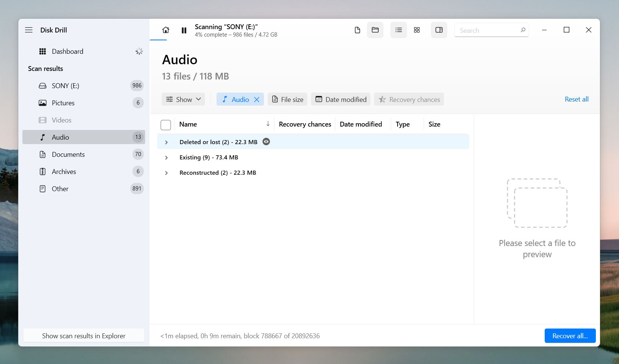Remove the Audio filter chip
Image resolution: width=619 pixels, height=364 pixels.
257,99
